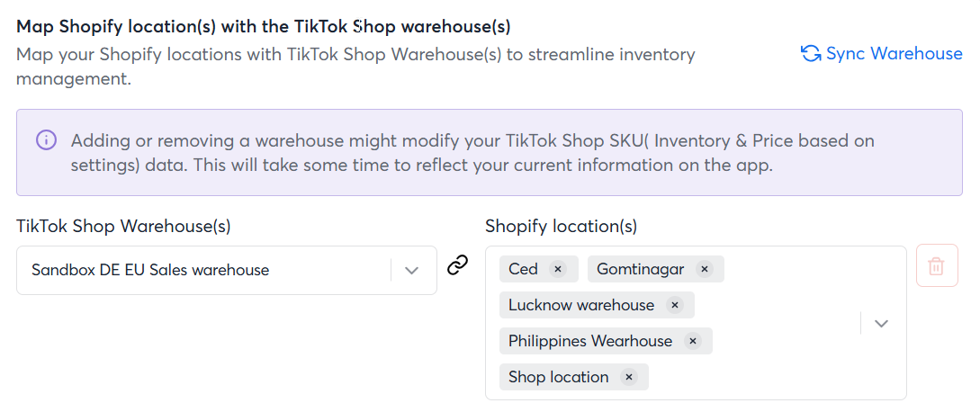Remove the Lucknow warehouse tag
The image size is (980, 412).
[675, 305]
